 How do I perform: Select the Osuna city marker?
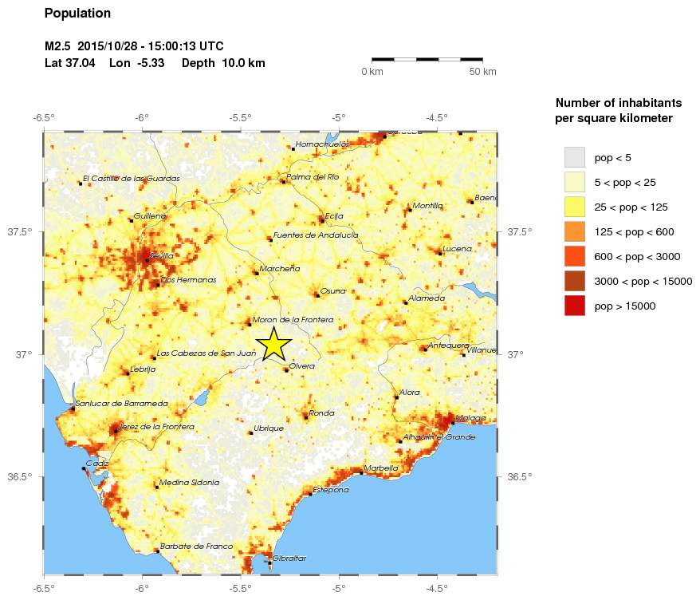tap(317, 295)
